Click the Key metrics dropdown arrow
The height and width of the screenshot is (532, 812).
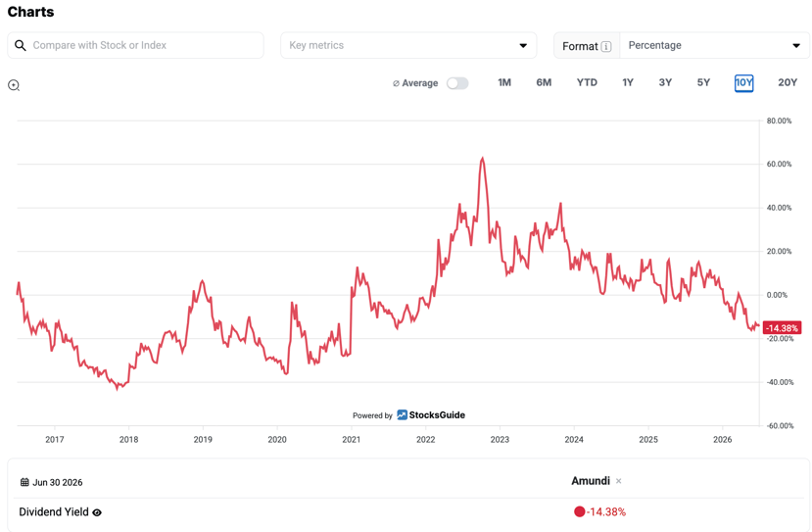[523, 46]
